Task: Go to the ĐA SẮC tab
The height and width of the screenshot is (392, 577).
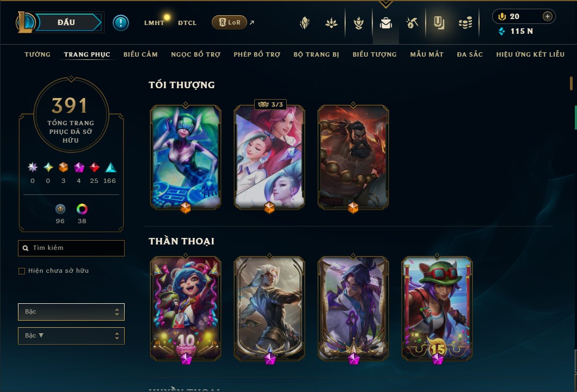Action: coord(470,54)
